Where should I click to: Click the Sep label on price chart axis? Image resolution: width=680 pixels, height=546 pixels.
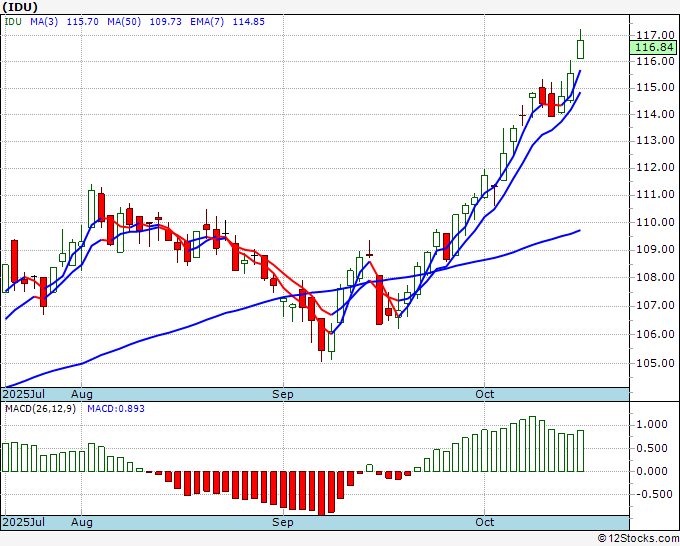tap(283, 394)
